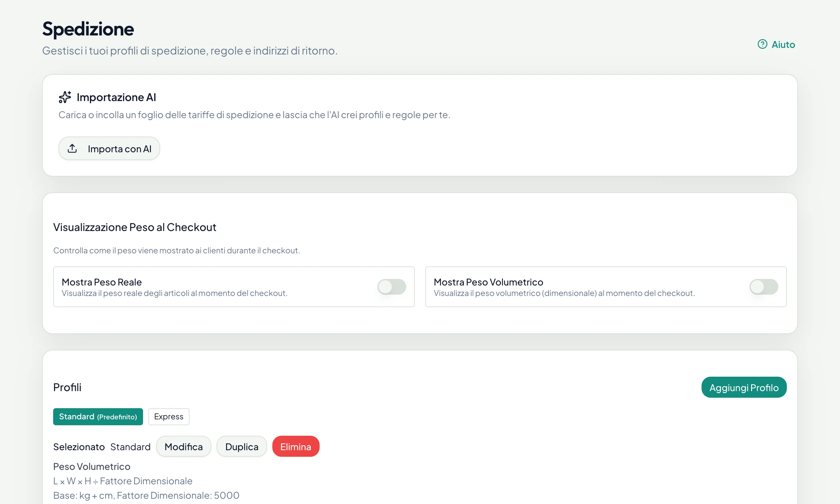The width and height of the screenshot is (840, 504).
Task: Click Aggiungi Profilo button
Action: click(744, 387)
